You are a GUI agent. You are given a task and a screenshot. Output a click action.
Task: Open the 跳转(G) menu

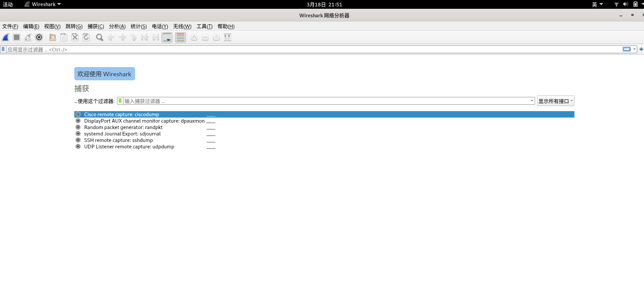coord(74,26)
